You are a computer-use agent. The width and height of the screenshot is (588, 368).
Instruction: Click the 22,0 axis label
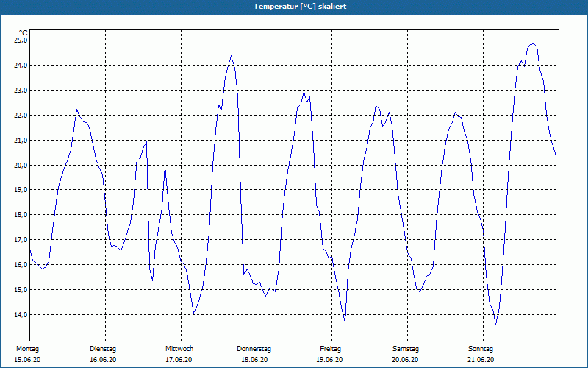point(21,116)
